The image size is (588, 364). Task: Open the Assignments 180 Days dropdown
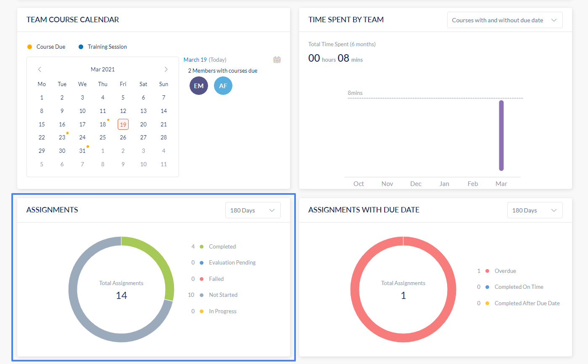[253, 210]
